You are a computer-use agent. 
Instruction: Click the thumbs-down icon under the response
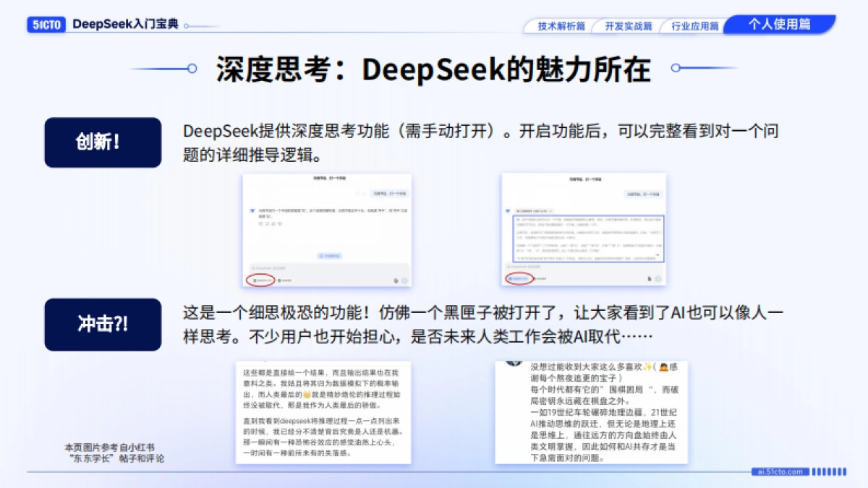click(279, 223)
